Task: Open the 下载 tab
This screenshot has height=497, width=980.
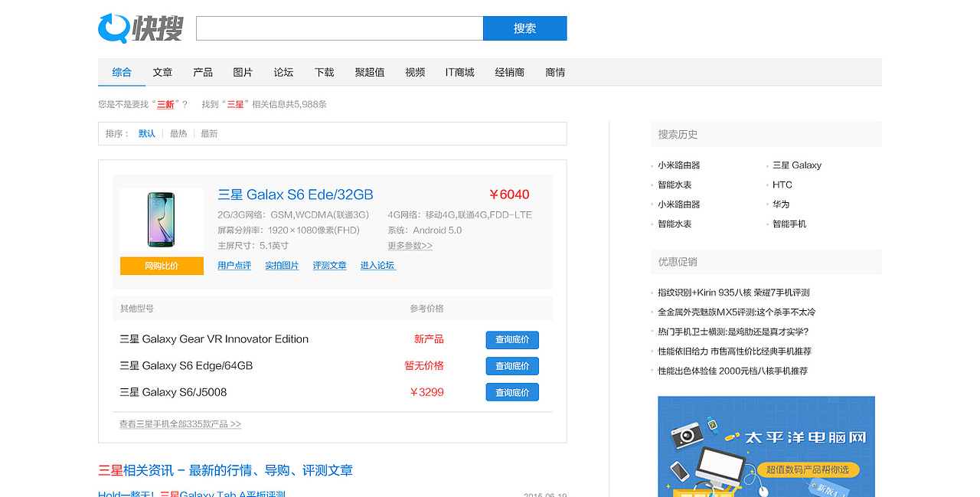Action: tap(324, 72)
